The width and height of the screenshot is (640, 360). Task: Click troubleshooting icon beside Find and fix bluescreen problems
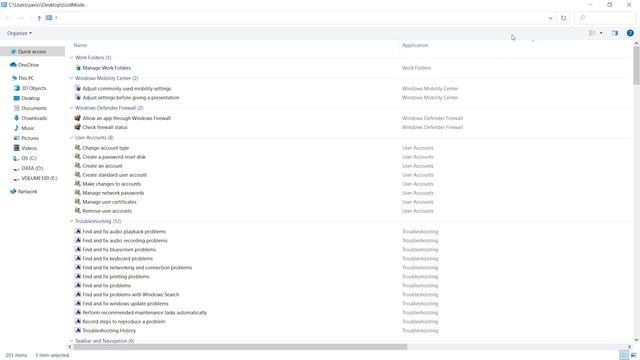78,249
